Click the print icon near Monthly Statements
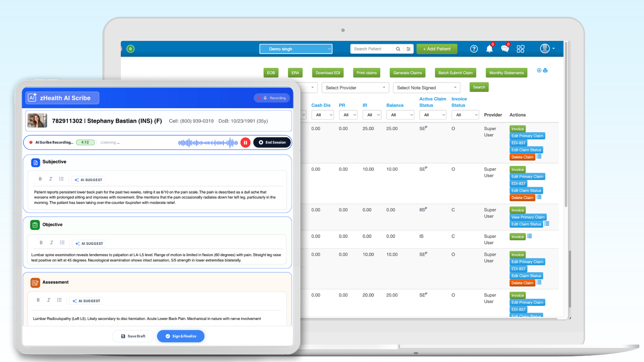This screenshot has width=644, height=362. tap(545, 70)
